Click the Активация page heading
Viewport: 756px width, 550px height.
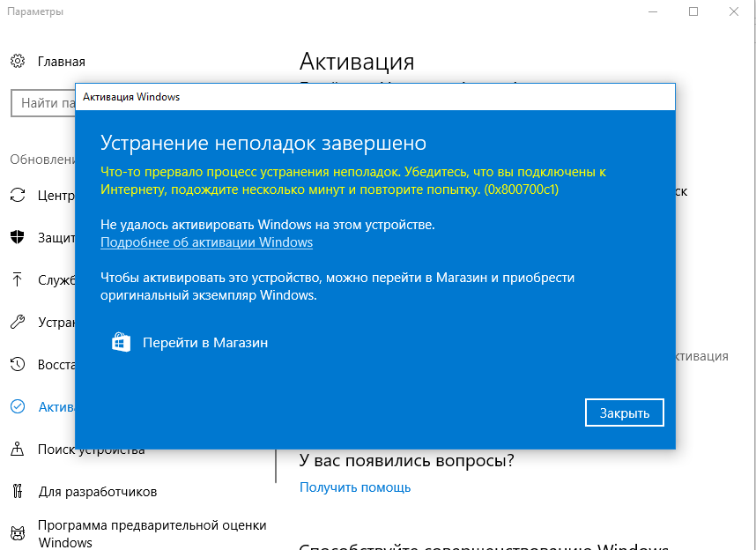click(x=357, y=62)
